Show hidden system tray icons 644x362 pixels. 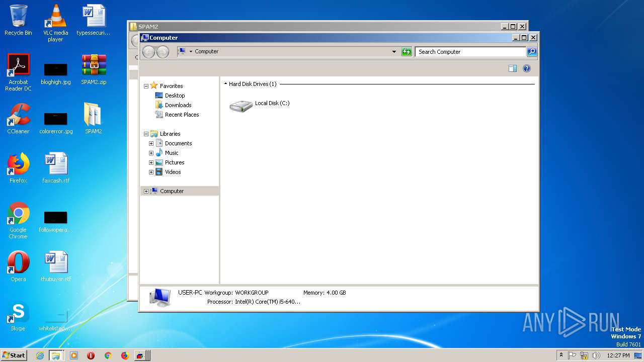(561, 355)
